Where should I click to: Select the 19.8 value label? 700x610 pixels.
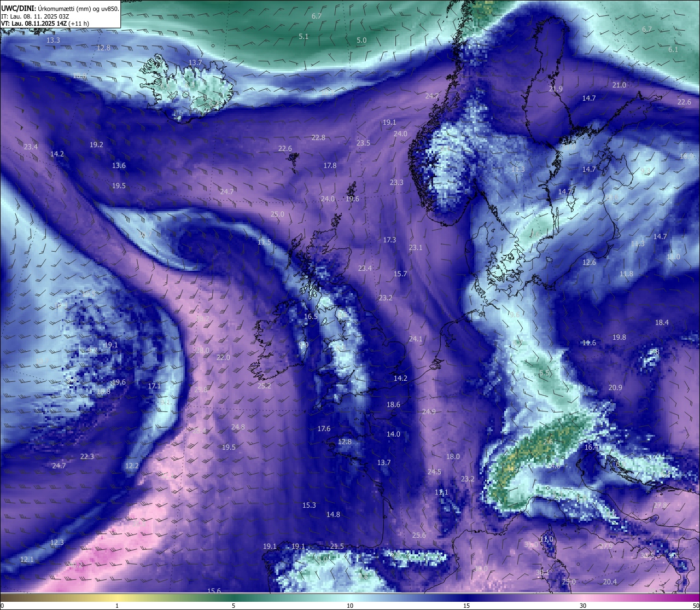619,338
